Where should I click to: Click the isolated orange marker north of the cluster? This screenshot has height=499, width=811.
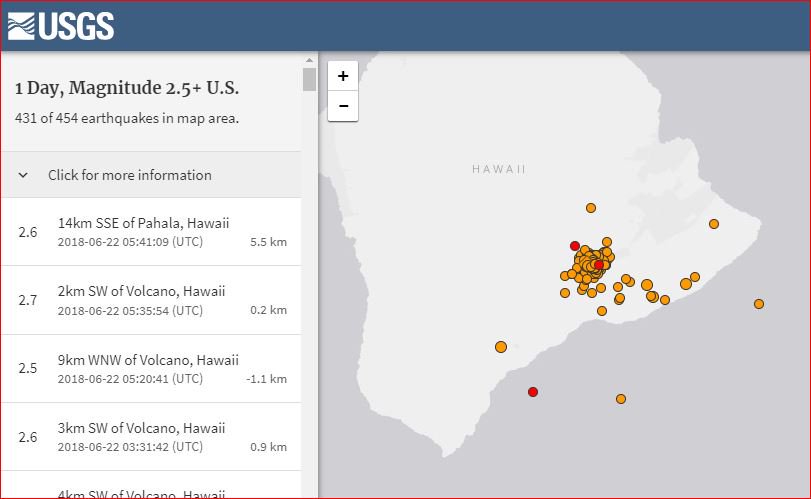(x=591, y=208)
